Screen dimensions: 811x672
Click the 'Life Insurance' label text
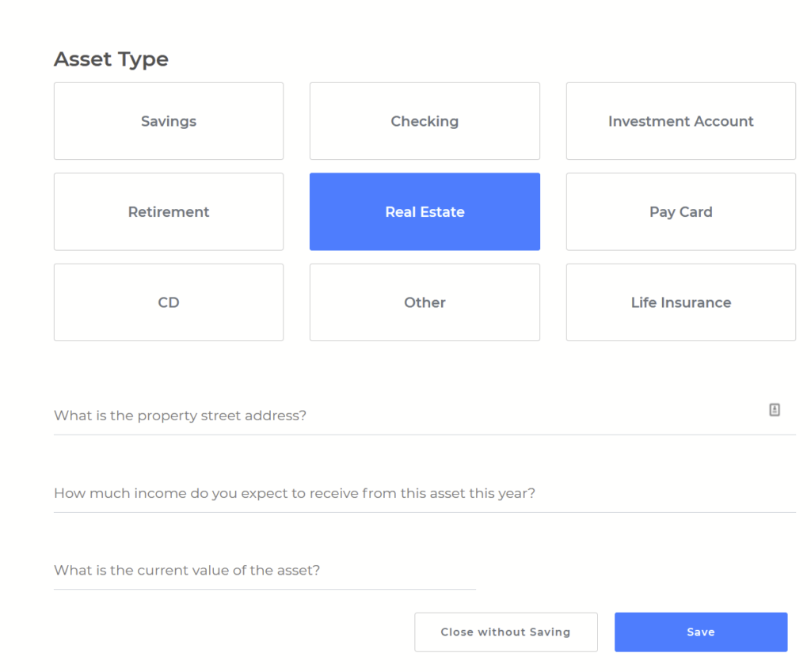point(680,302)
